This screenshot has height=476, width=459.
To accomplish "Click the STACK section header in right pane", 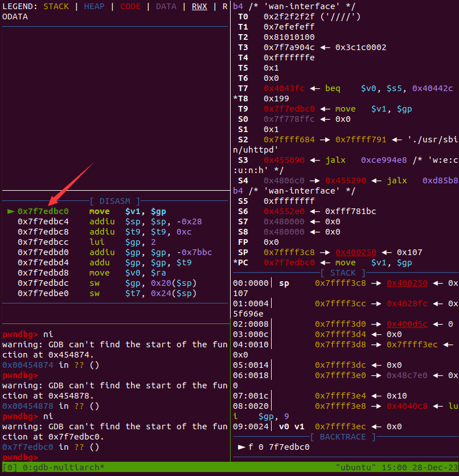I will tap(343, 273).
